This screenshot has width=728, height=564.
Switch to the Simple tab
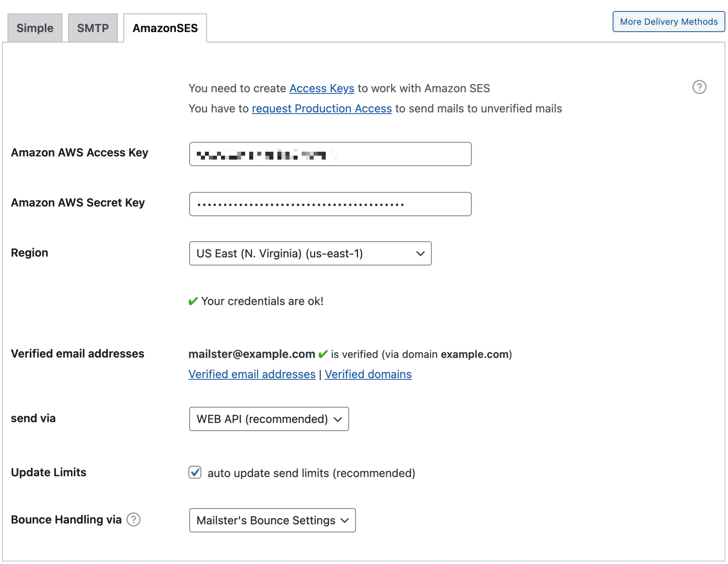point(35,28)
